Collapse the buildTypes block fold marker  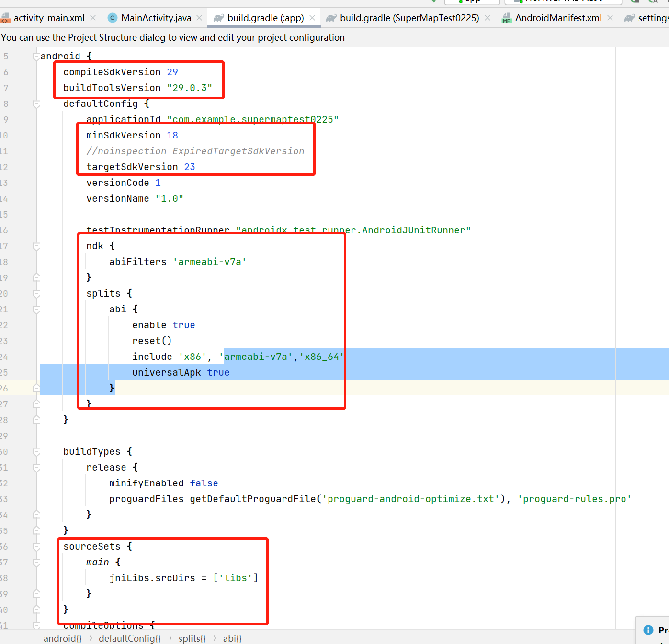pyautogui.click(x=36, y=451)
